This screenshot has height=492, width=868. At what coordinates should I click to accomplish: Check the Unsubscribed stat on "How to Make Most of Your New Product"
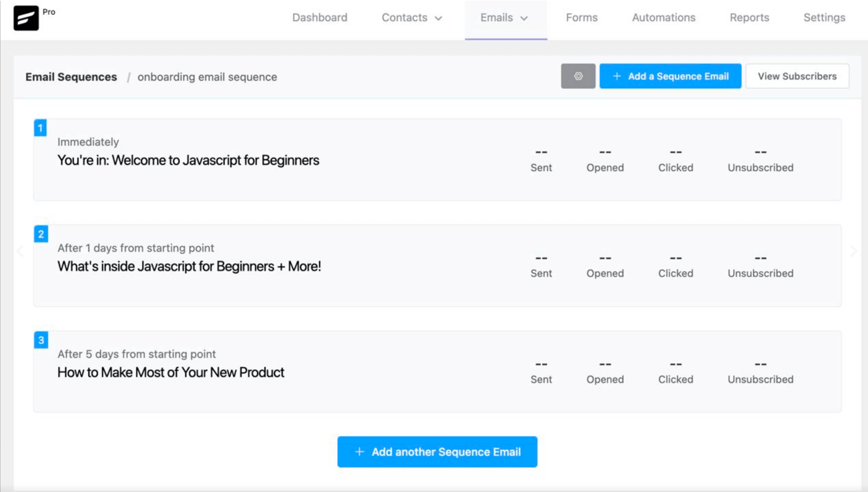[x=760, y=371]
